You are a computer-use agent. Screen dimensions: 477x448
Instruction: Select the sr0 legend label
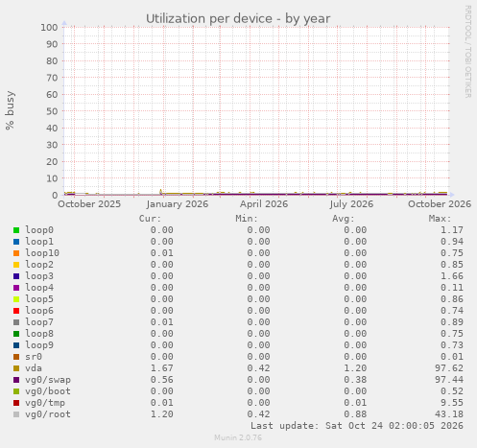pos(34,357)
